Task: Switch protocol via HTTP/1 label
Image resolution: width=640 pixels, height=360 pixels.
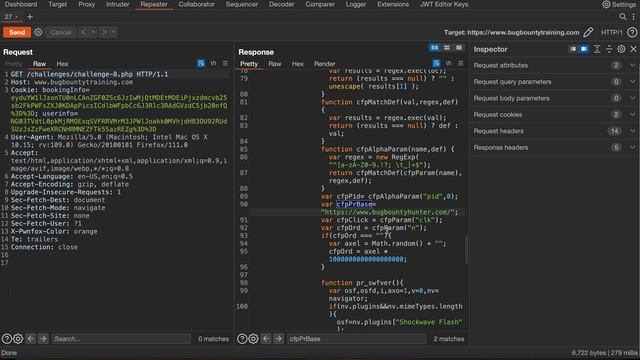Action: (x=611, y=32)
